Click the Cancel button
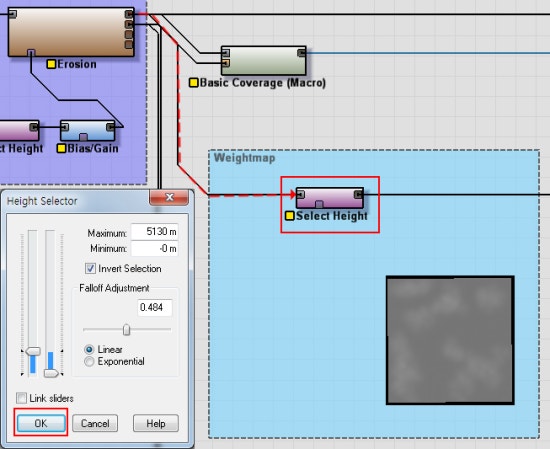The width and height of the screenshot is (550, 449). tap(95, 423)
